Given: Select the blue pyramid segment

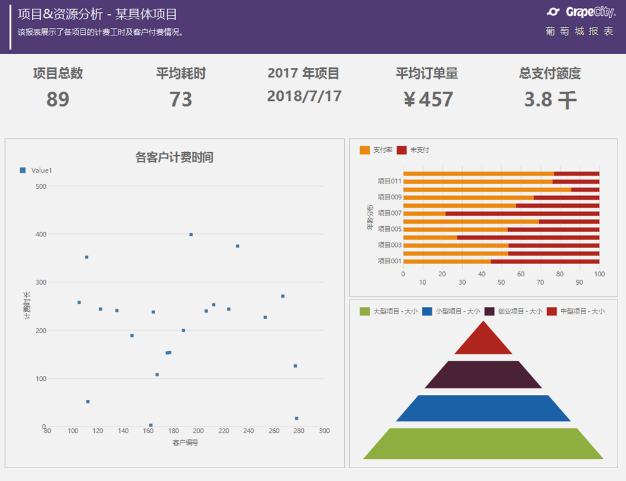Looking at the screenshot, I should [x=484, y=408].
